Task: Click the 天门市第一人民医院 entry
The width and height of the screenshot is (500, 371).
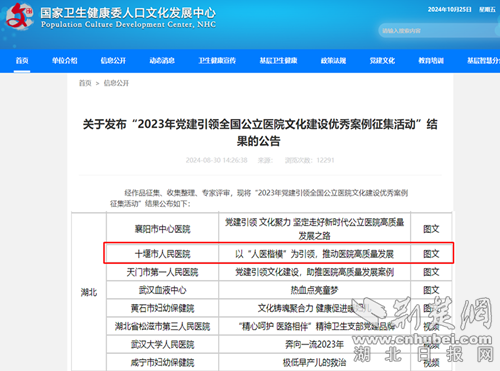Action: click(162, 272)
